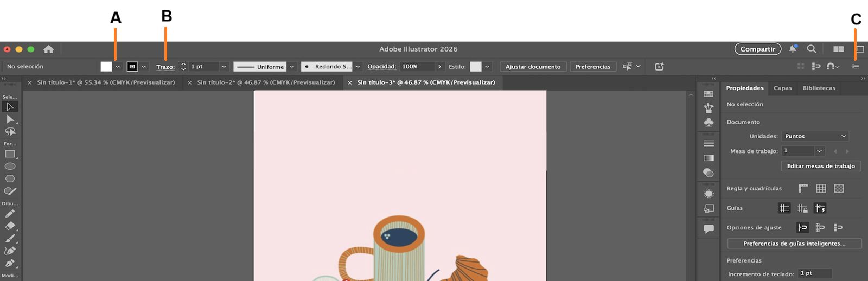Select the Ellipse tool
This screenshot has height=281, width=868.
pos(10,167)
